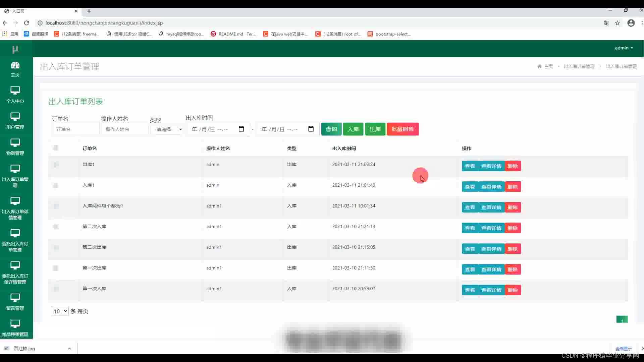Click 查看详情 for row 入库1
Viewport: 644px width, 362px height.
491,187
